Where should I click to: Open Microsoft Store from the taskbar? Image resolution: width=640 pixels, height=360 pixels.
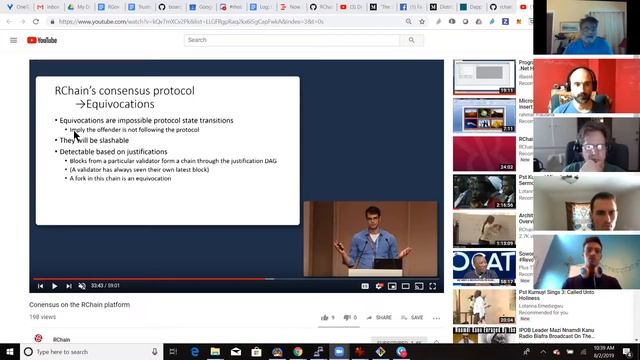256,351
